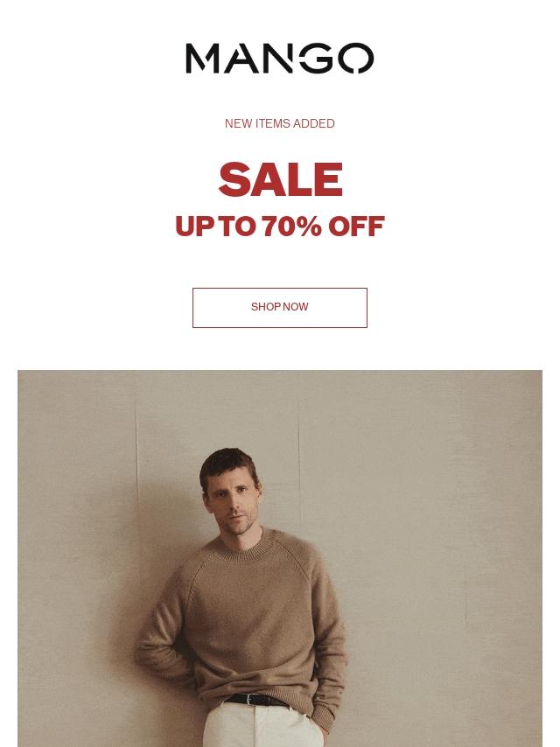Click the stylized G in MANGO logo
This screenshot has width=560, height=747.
tap(316, 58)
